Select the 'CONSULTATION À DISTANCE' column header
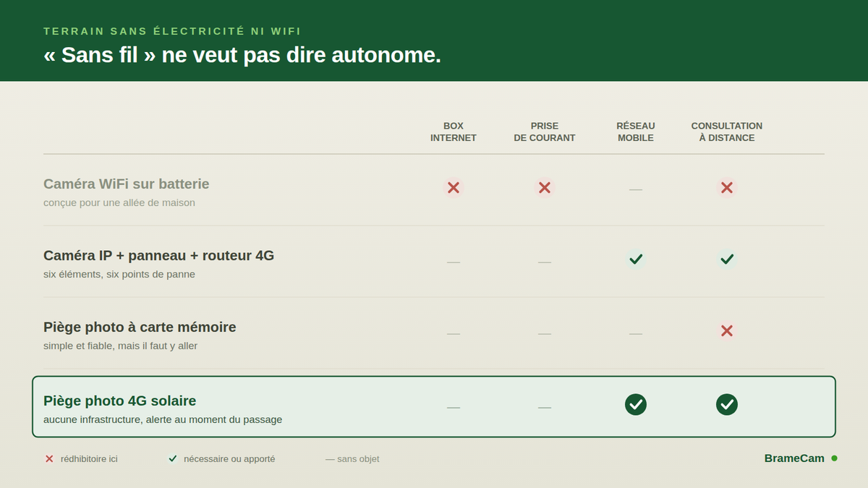This screenshot has width=868, height=488. pos(727,132)
